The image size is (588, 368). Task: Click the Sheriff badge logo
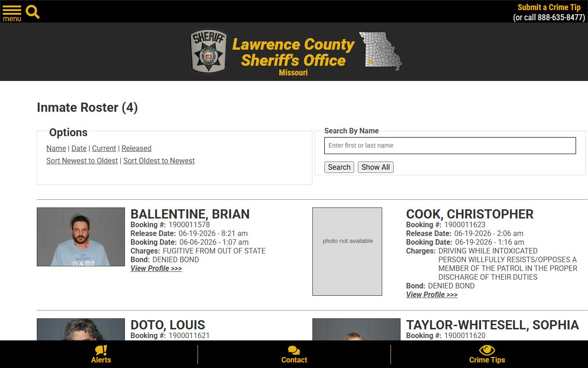coord(209,52)
